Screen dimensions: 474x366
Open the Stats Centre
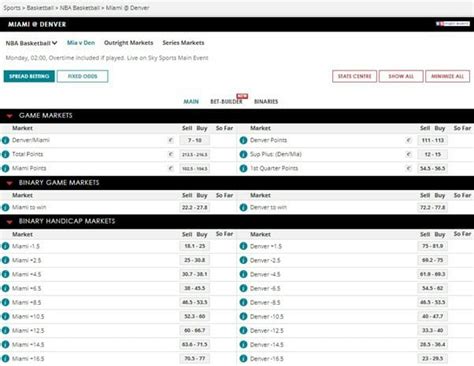coord(354,76)
